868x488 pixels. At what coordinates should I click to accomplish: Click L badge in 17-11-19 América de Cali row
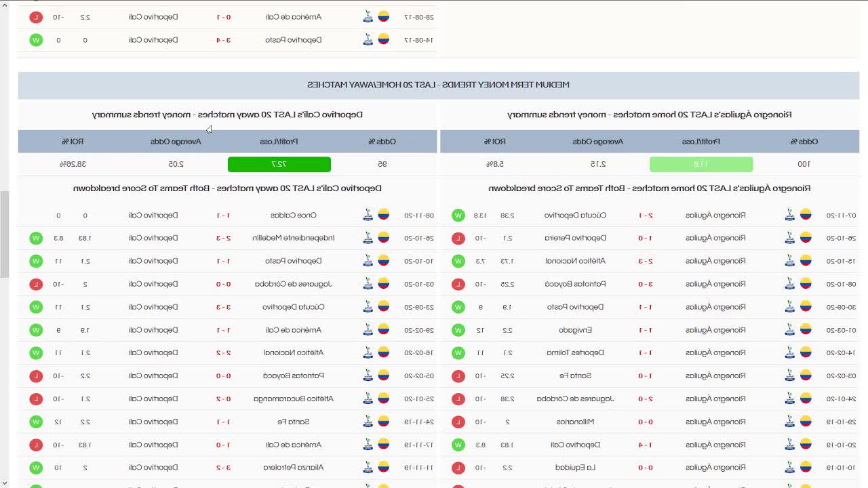click(37, 445)
